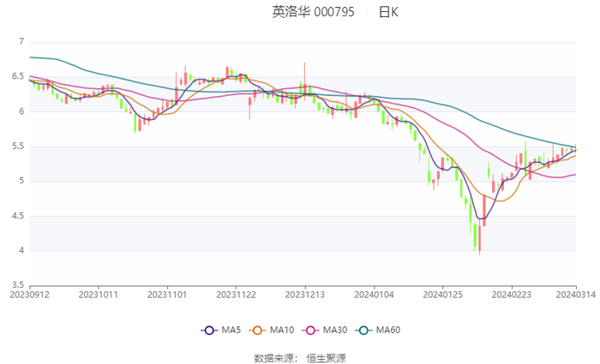Click the 20231101 axis date
The image size is (600, 364).
click(166, 295)
